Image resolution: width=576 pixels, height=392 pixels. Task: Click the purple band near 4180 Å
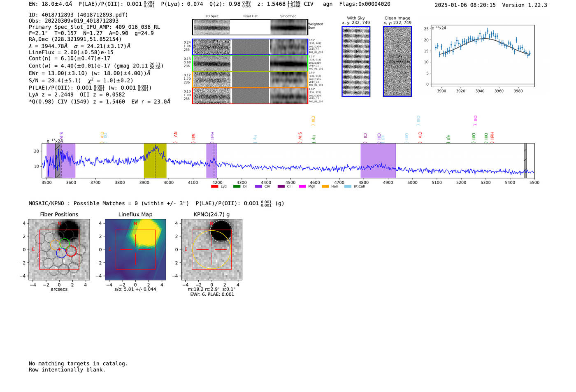[211, 161]
